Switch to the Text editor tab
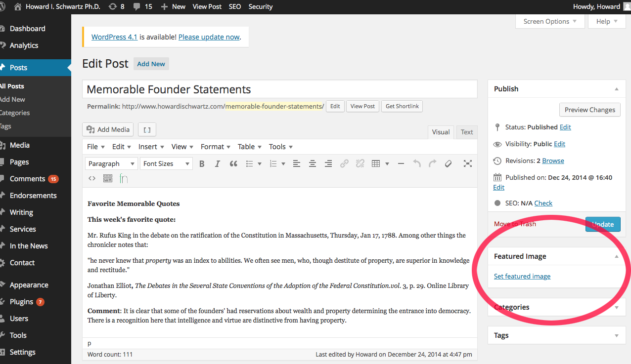 point(467,132)
